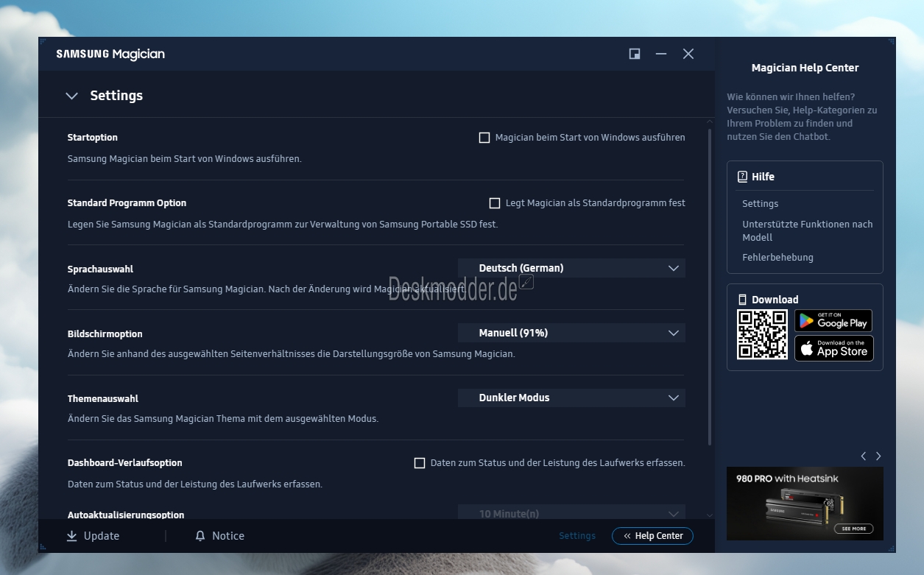Click SEE MORE on the 980 PRO banner
This screenshot has height=575, width=924.
[854, 529]
